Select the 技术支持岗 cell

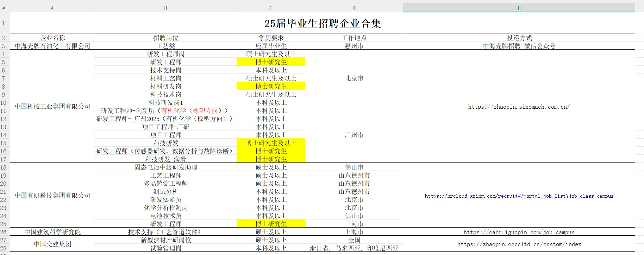(x=165, y=70)
